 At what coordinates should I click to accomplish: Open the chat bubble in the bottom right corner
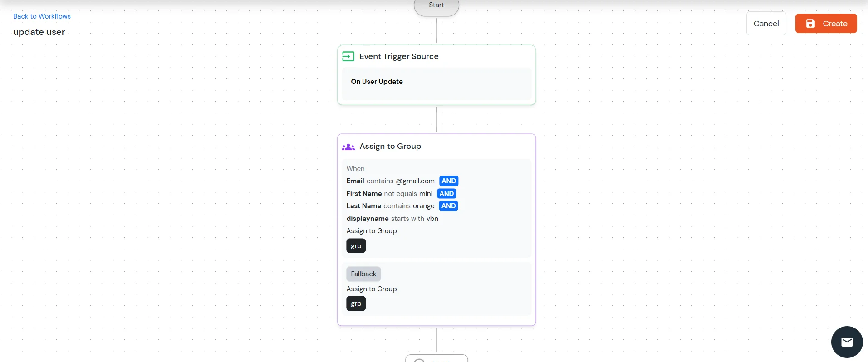click(x=846, y=342)
